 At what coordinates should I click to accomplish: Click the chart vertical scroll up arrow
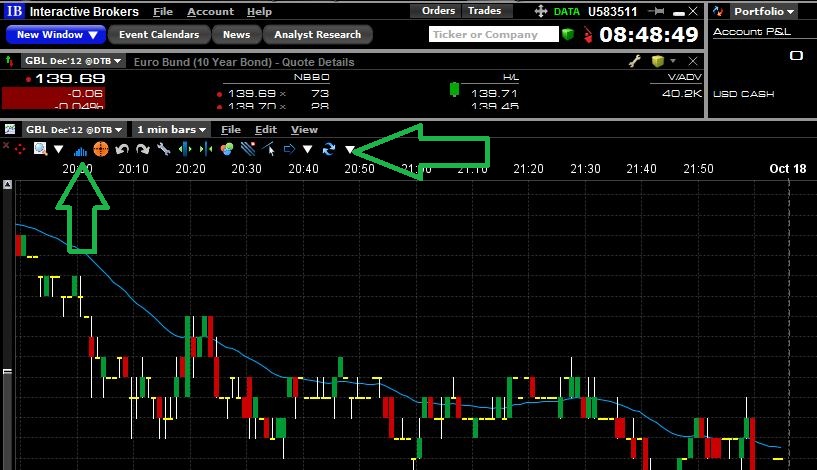(7, 184)
